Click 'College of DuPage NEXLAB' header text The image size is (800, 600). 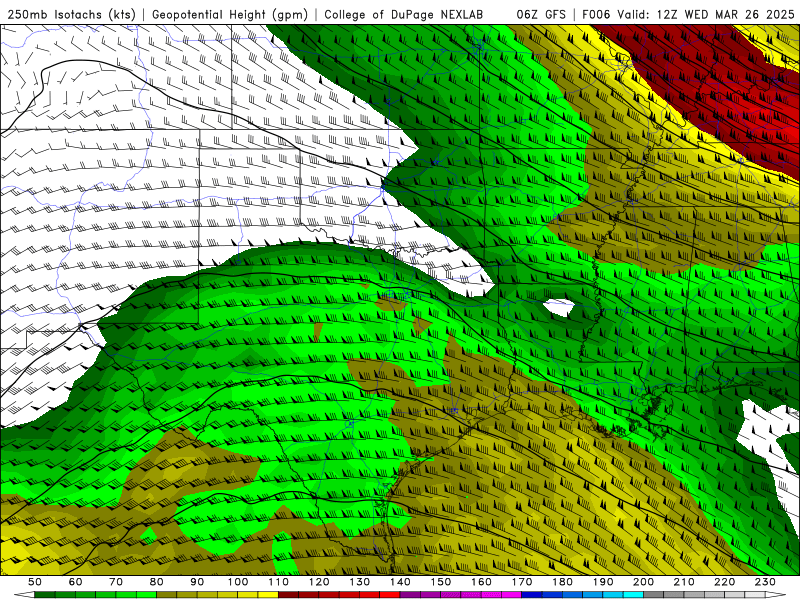(404, 15)
